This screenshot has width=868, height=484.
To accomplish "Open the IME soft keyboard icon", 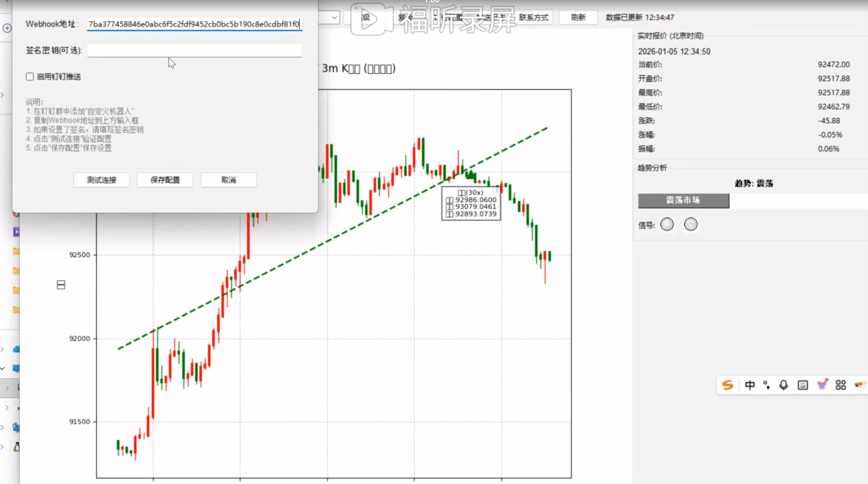I will pyautogui.click(x=803, y=385).
